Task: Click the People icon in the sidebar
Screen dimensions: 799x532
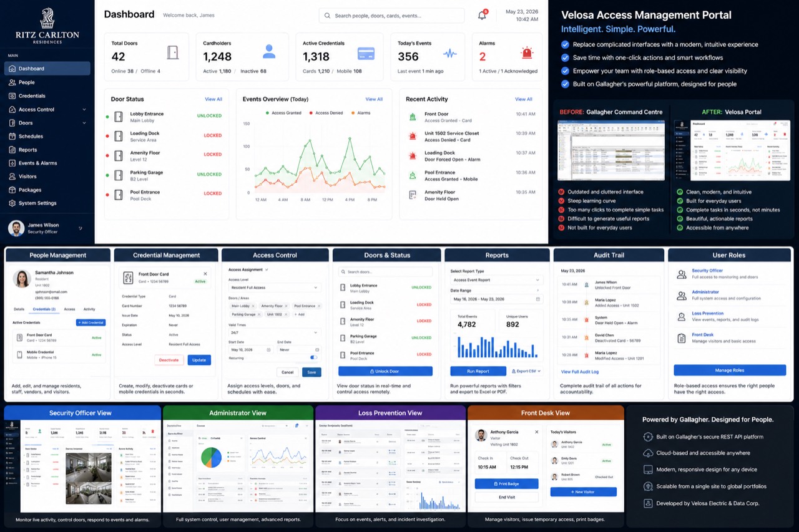Action: 12,82
